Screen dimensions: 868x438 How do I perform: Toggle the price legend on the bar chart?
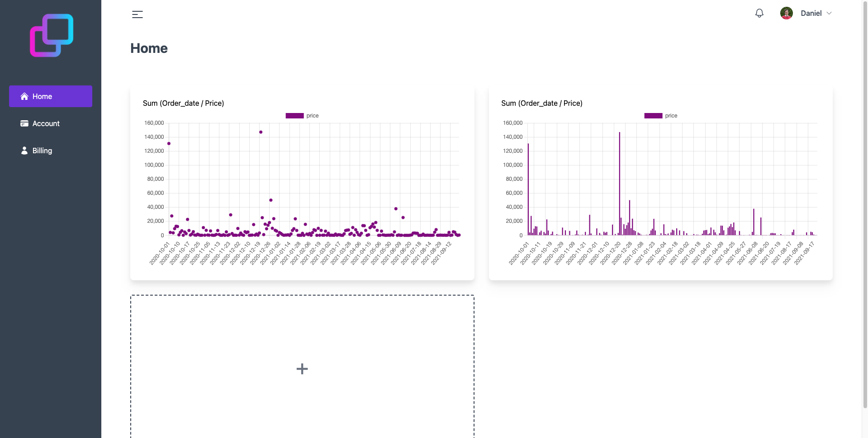pos(660,115)
